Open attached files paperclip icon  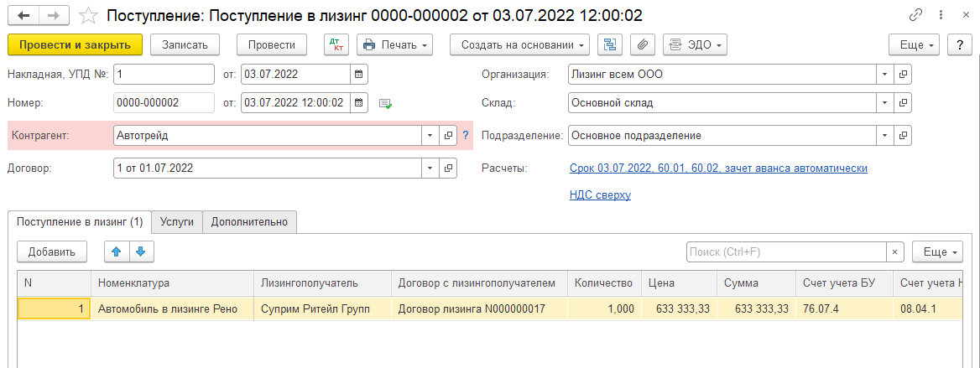(x=642, y=44)
